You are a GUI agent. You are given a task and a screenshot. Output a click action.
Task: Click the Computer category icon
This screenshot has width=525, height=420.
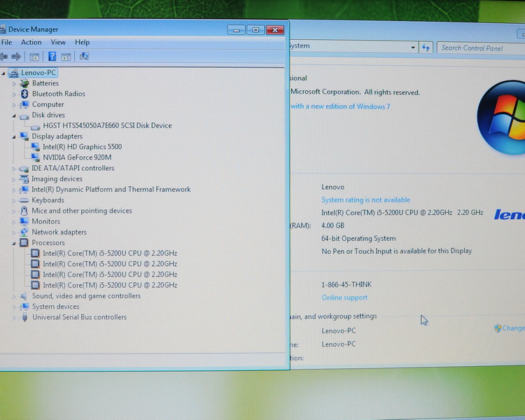click(x=24, y=104)
